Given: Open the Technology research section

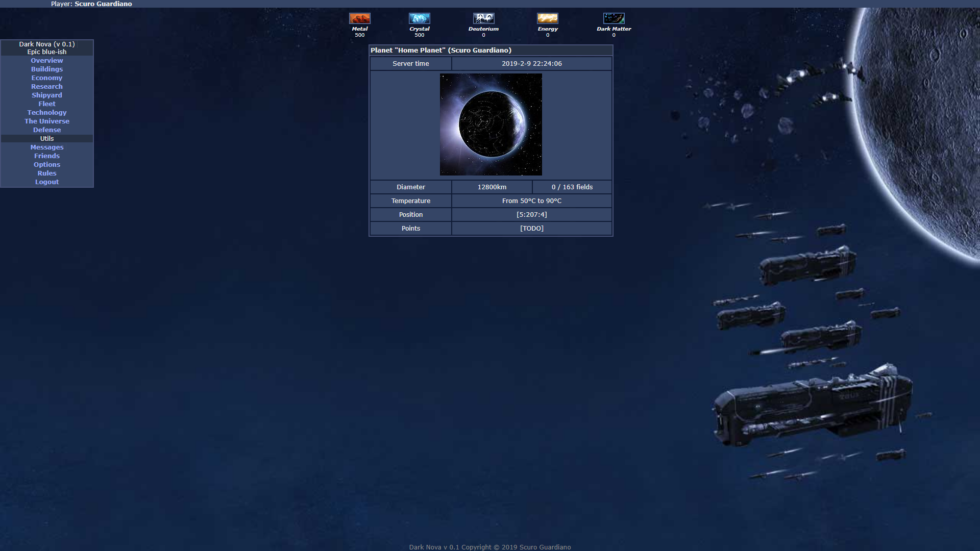Looking at the screenshot, I should tap(46, 112).
